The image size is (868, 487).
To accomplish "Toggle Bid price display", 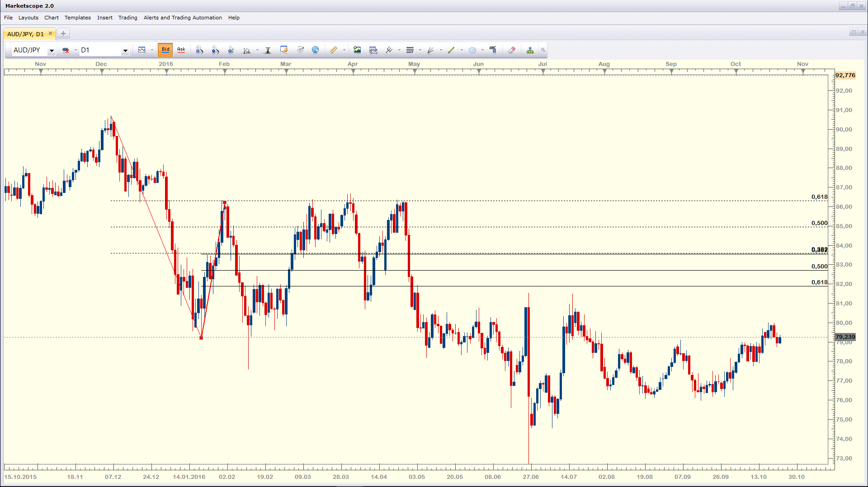I will coord(165,50).
